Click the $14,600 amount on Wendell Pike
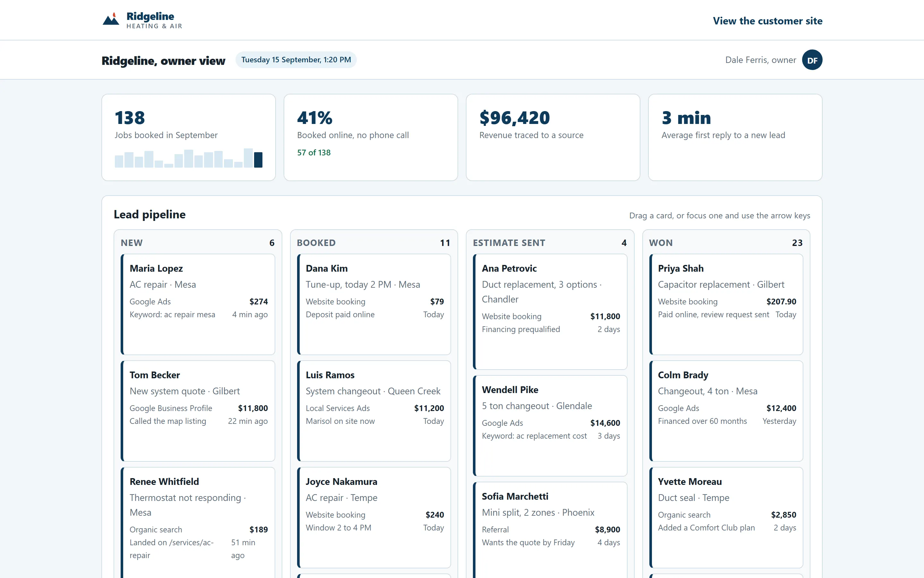 (605, 423)
